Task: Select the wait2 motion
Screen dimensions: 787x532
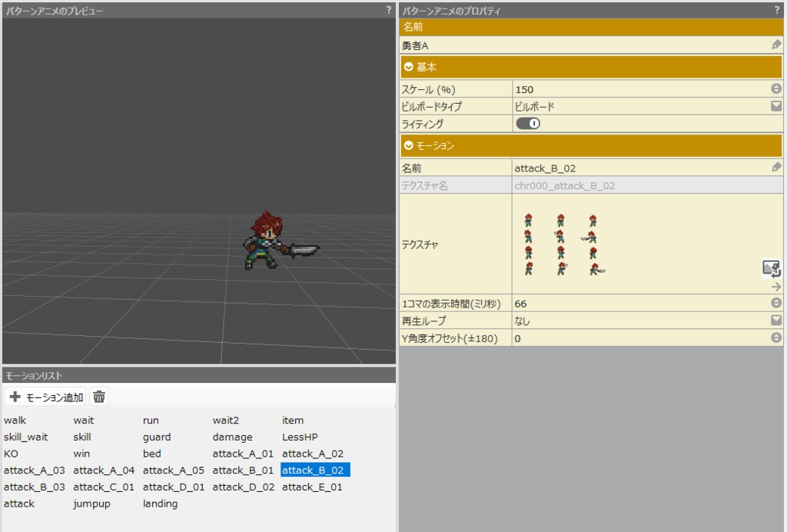Action: pos(226,420)
